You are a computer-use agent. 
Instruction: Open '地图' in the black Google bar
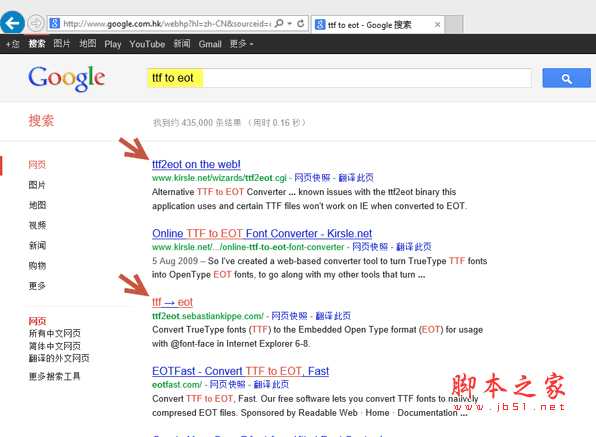coord(87,44)
